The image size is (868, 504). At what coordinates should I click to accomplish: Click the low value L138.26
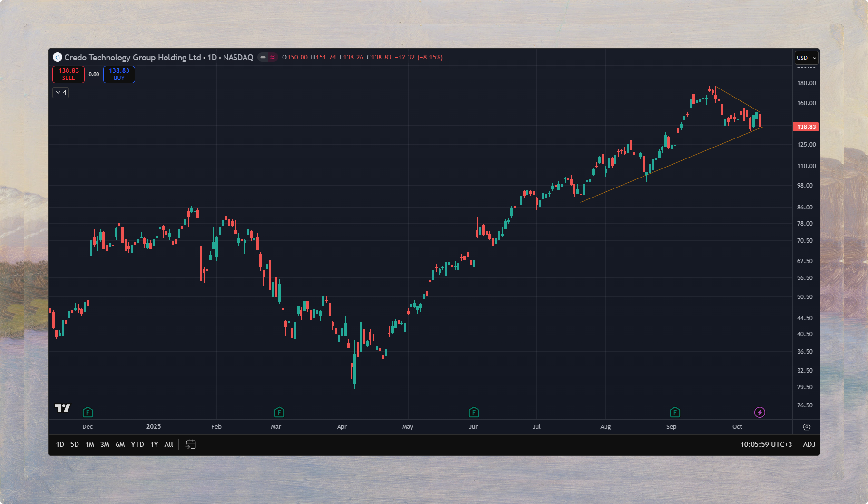pyautogui.click(x=351, y=57)
